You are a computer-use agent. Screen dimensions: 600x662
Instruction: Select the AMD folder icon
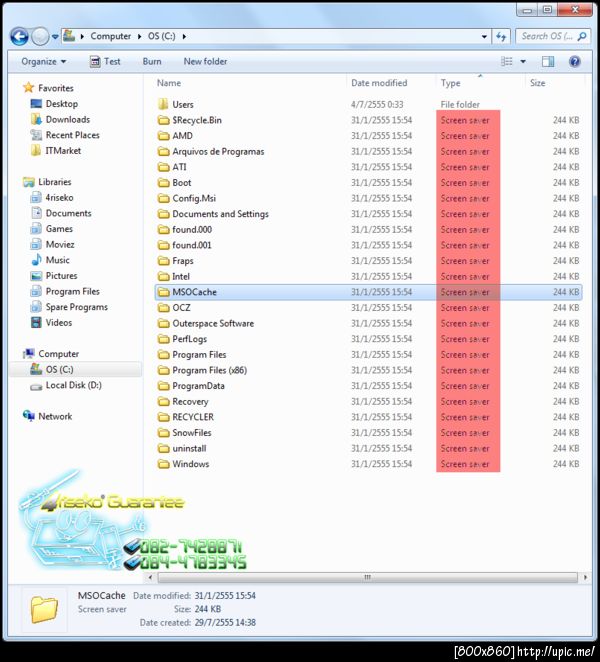pyautogui.click(x=163, y=136)
